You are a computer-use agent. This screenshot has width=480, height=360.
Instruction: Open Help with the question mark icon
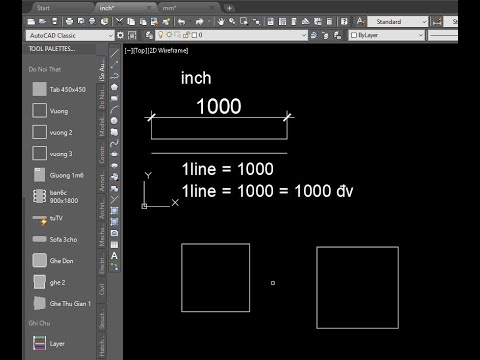[x=344, y=22]
